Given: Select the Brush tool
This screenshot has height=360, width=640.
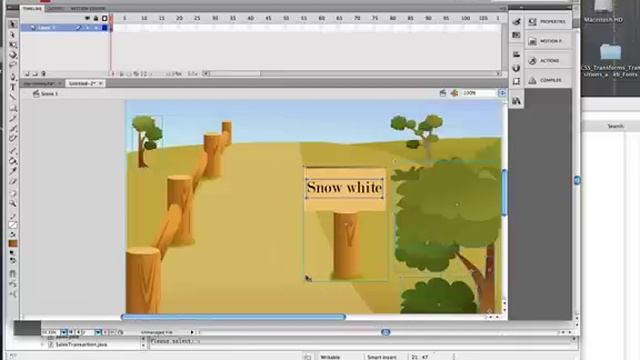Looking at the screenshot, I should point(13,129).
